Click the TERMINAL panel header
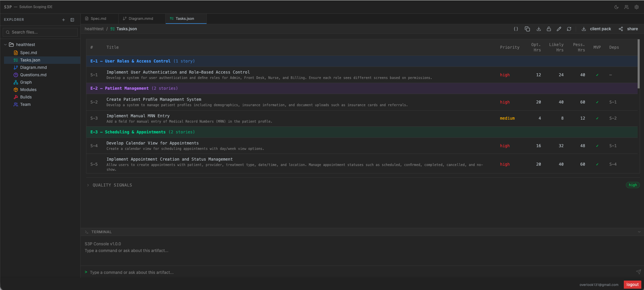 pos(362,232)
